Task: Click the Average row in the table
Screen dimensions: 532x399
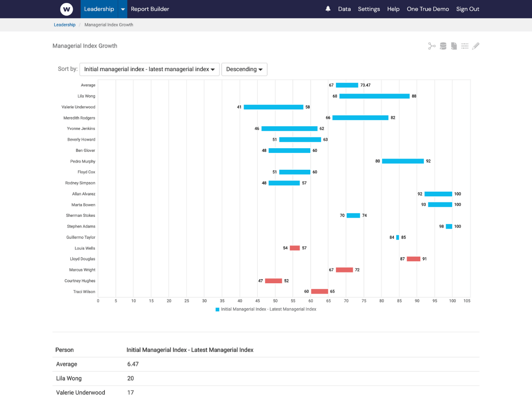Action: tap(66, 364)
